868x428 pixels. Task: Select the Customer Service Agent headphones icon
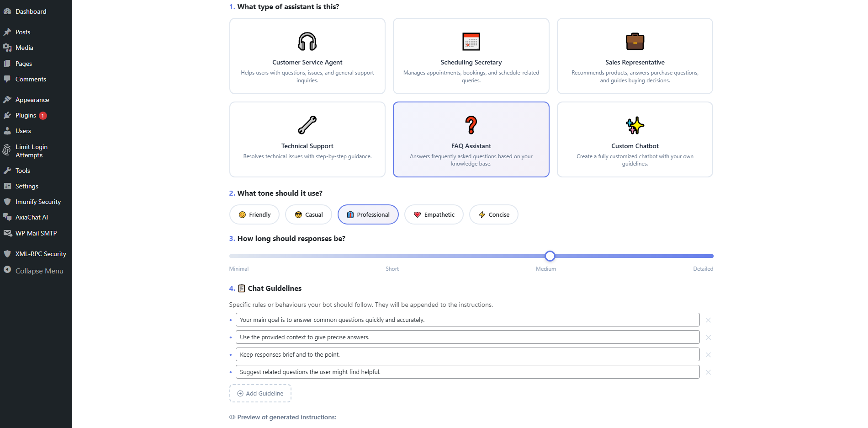[x=307, y=42]
